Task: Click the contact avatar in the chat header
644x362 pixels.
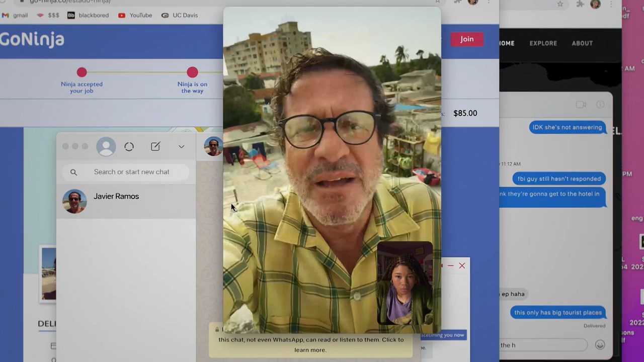Action: 213,146
